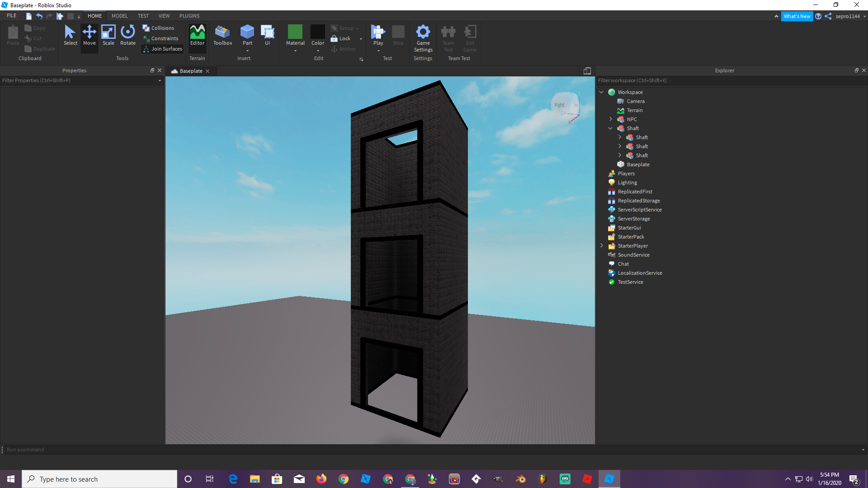Toggle Join Surfaces option
Viewport: 868px width, 488px height.
(x=162, y=49)
